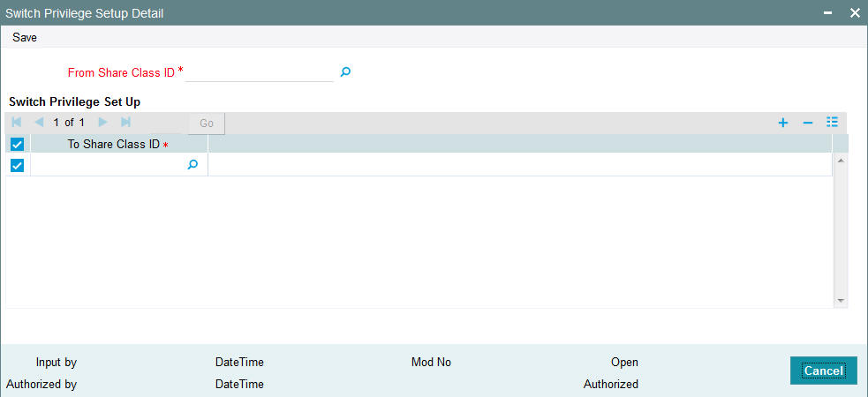Click the Mod No label
This screenshot has width=868, height=397.
(431, 363)
